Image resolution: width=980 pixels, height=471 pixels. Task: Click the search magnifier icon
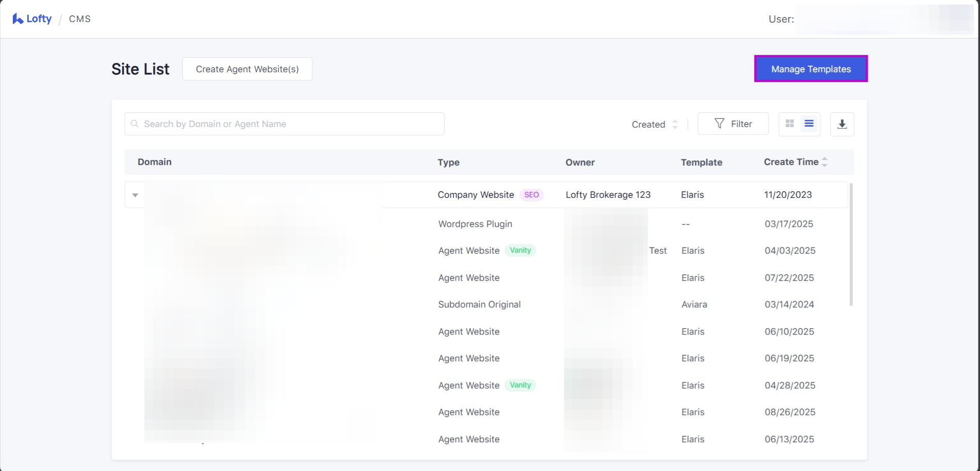pos(135,124)
